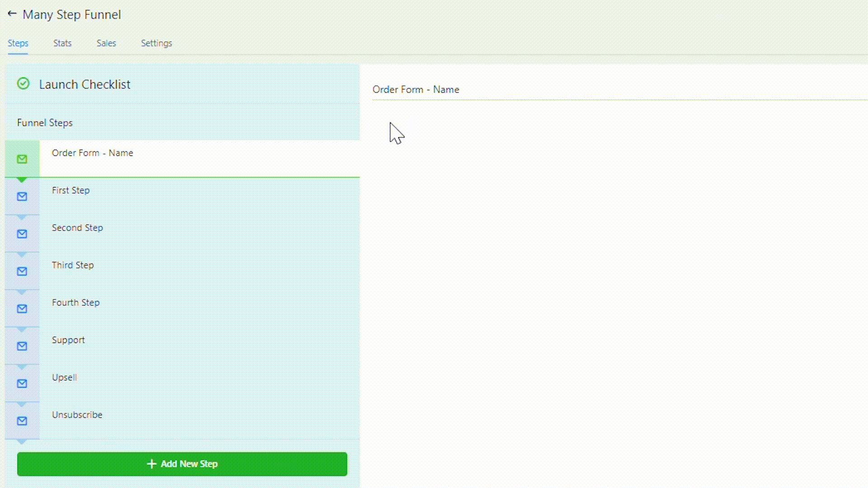The width and height of the screenshot is (868, 488).
Task: Click the First Step envelope icon
Action: tap(22, 197)
